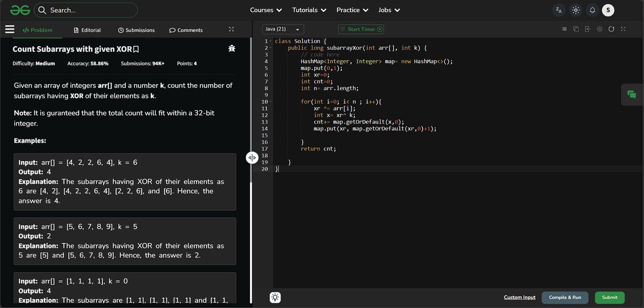The width and height of the screenshot is (644, 308).
Task: Bookmark the Count Subarrays problem
Action: pyautogui.click(x=136, y=49)
